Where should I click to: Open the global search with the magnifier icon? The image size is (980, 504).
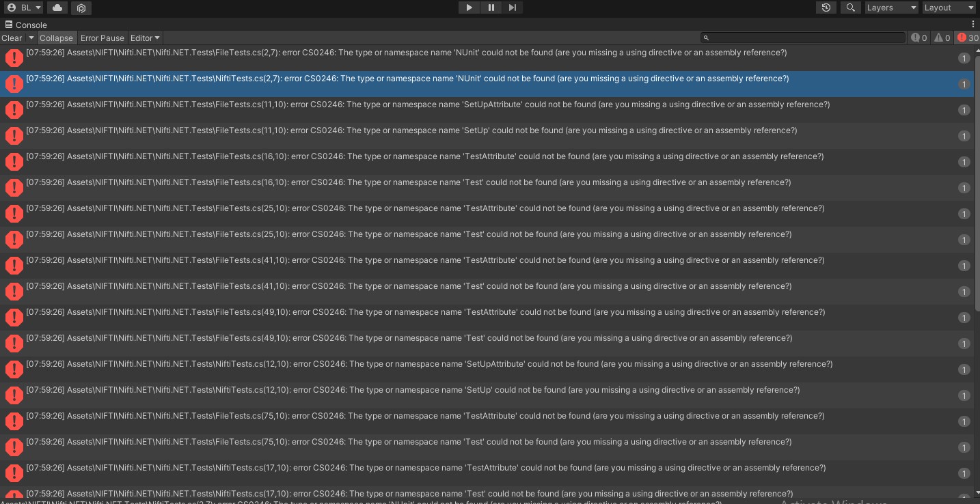pyautogui.click(x=851, y=8)
